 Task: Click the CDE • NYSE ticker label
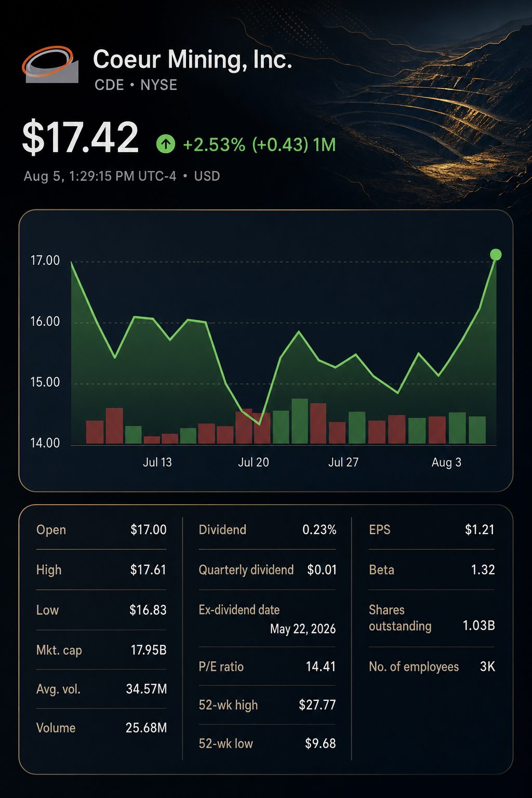click(x=136, y=85)
